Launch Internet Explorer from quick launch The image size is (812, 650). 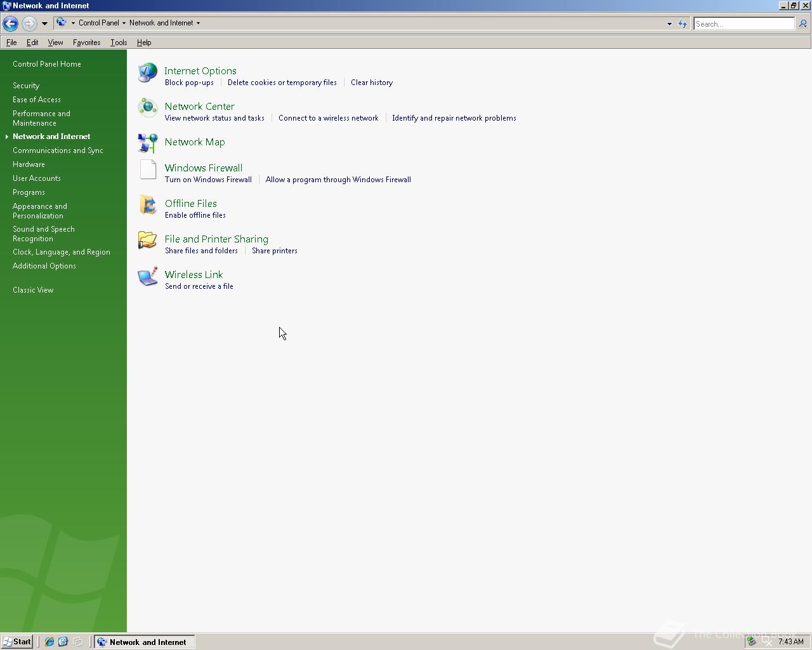pyautogui.click(x=49, y=642)
